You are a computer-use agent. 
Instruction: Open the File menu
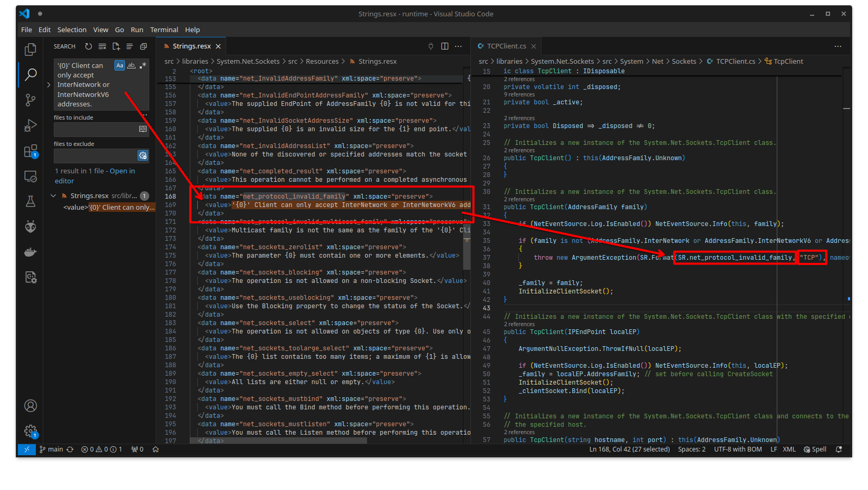[26, 30]
